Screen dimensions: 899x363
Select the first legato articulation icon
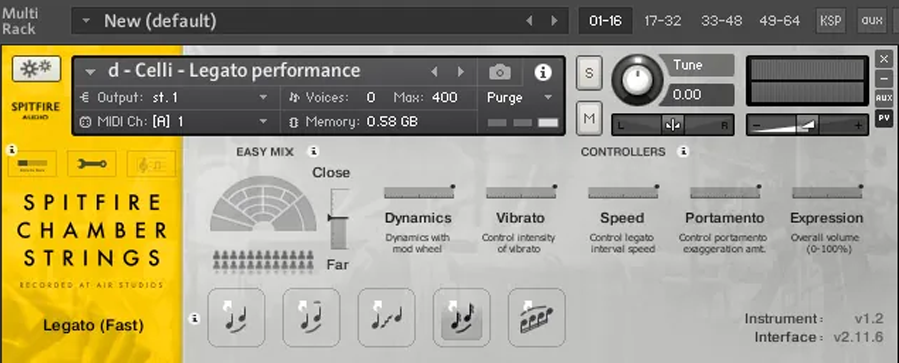[x=236, y=318]
